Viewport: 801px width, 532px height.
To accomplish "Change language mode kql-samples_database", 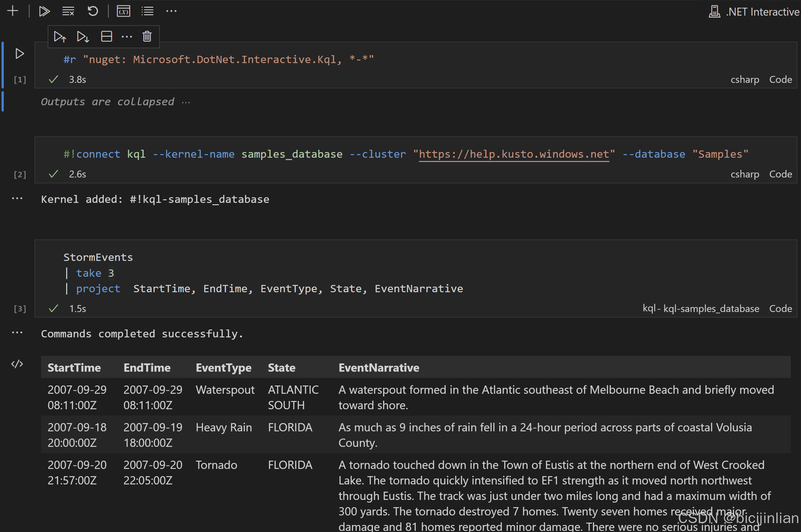I will click(x=700, y=308).
